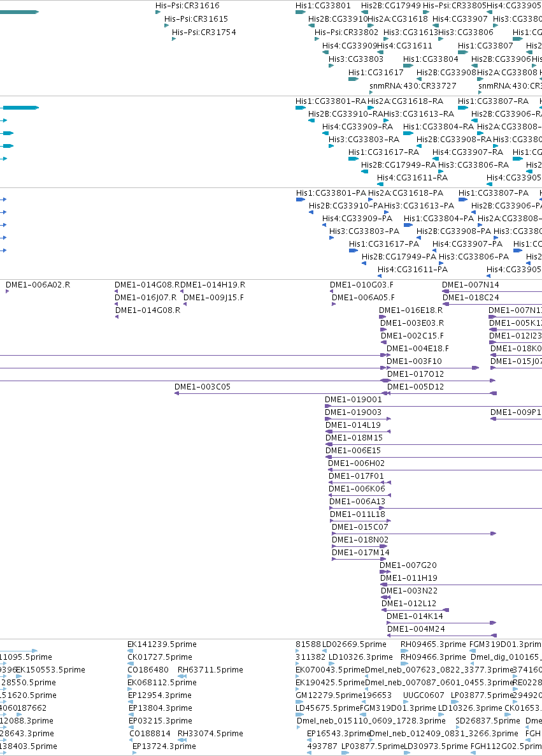Click the His4:CG33909-PA protein label
This screenshot has height=756, width=542.
pyautogui.click(x=357, y=219)
